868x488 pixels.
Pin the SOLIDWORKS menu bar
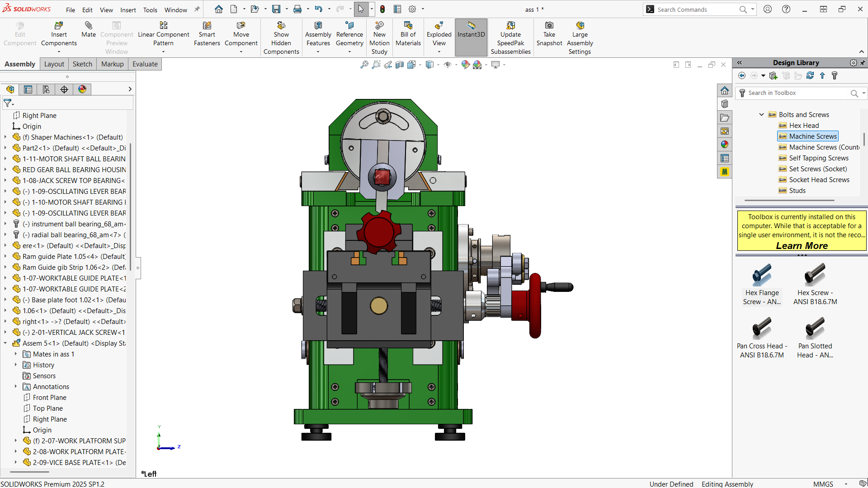(x=197, y=9)
